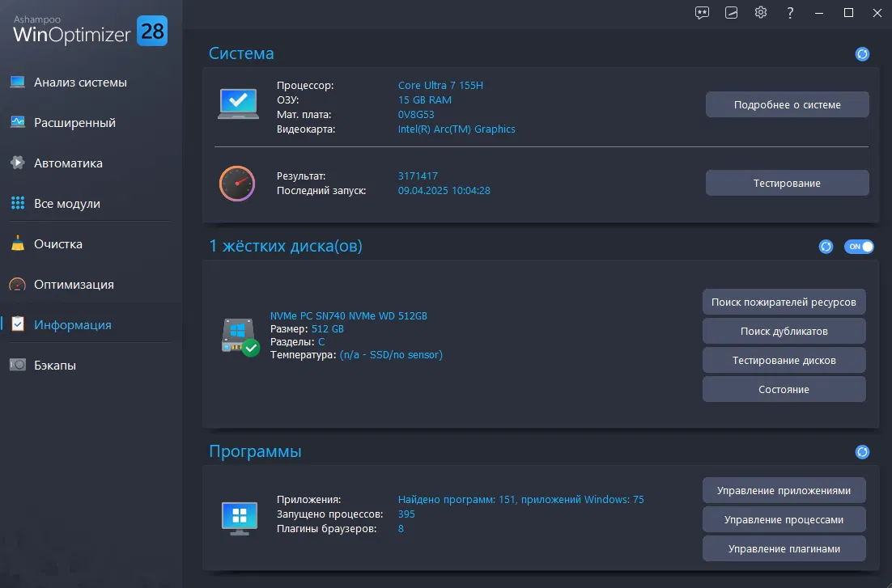Go to Автоматика in the sidebar
Image resolution: width=892 pixels, height=588 pixels.
(x=68, y=163)
